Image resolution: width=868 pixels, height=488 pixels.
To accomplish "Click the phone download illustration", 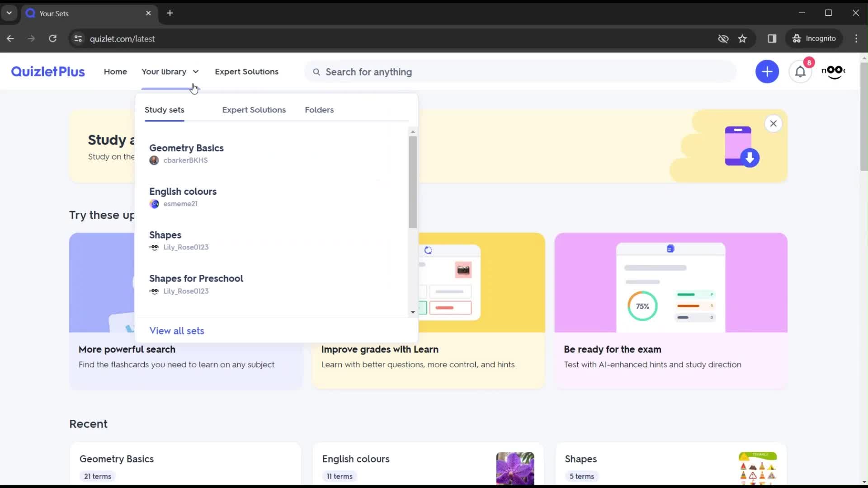I will coord(742,146).
